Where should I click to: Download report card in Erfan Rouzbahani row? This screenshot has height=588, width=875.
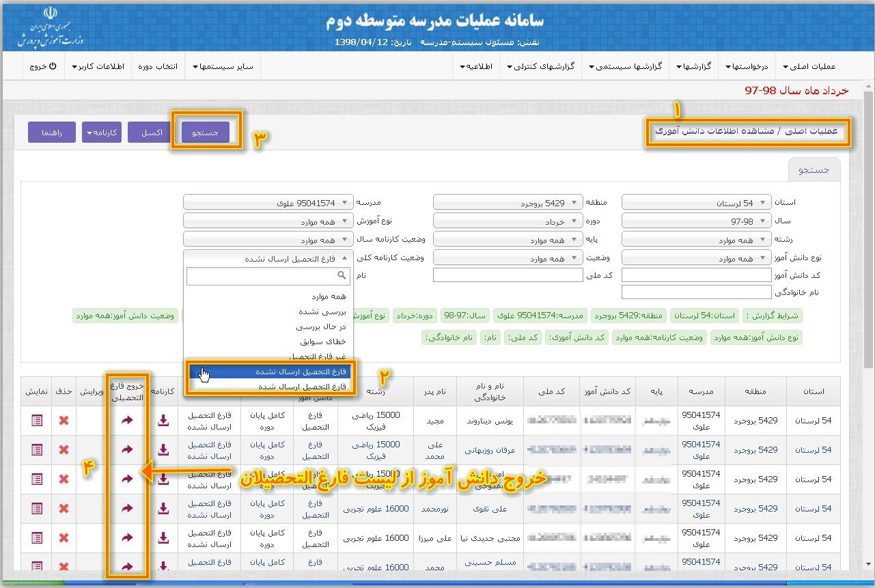coord(163,450)
